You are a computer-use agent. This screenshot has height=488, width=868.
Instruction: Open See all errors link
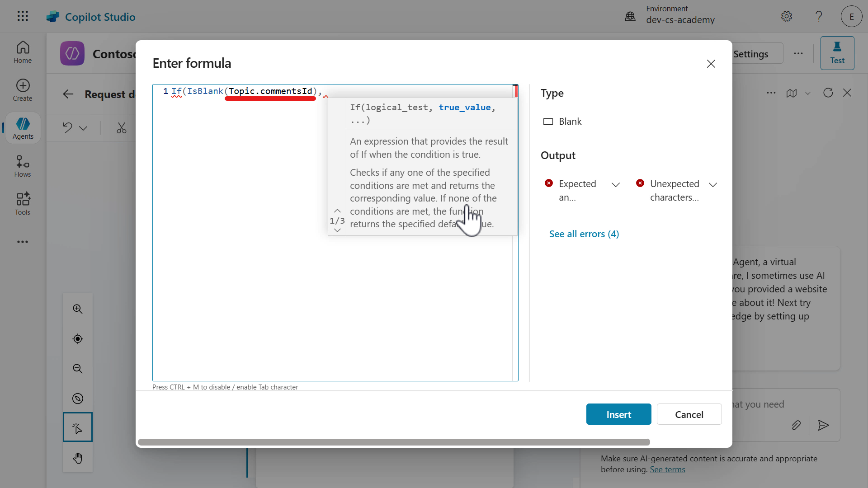click(x=584, y=234)
